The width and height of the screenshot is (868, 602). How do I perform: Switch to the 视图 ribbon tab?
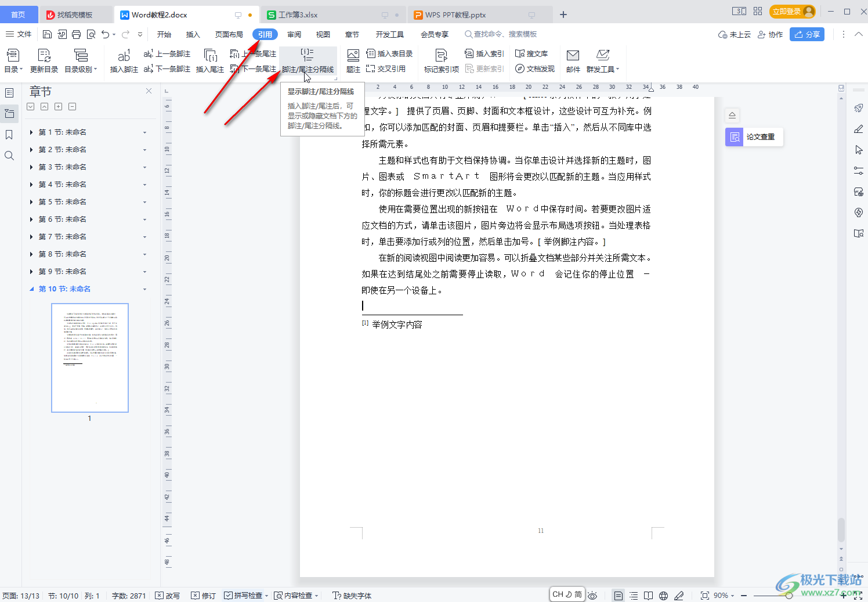[x=323, y=34]
